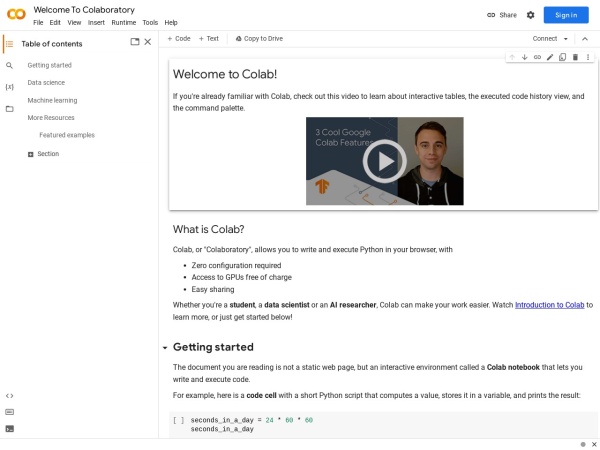Pop out table of contents panel
This screenshot has width=600, height=450.
(135, 42)
